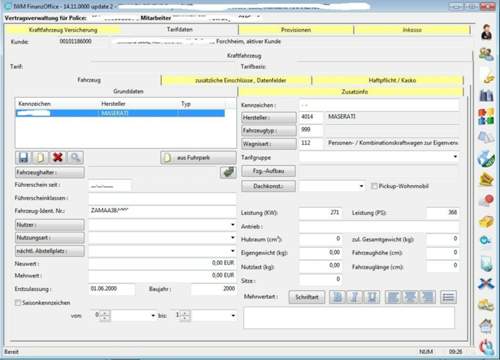The height and width of the screenshot is (360, 500).
Task: Select the Fahrzeug tab
Action: click(89, 80)
